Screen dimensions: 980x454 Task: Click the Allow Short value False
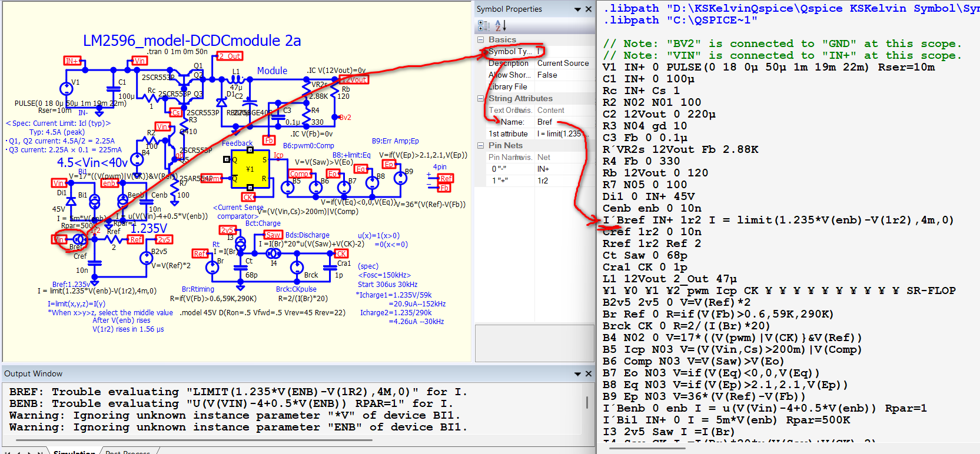click(547, 75)
